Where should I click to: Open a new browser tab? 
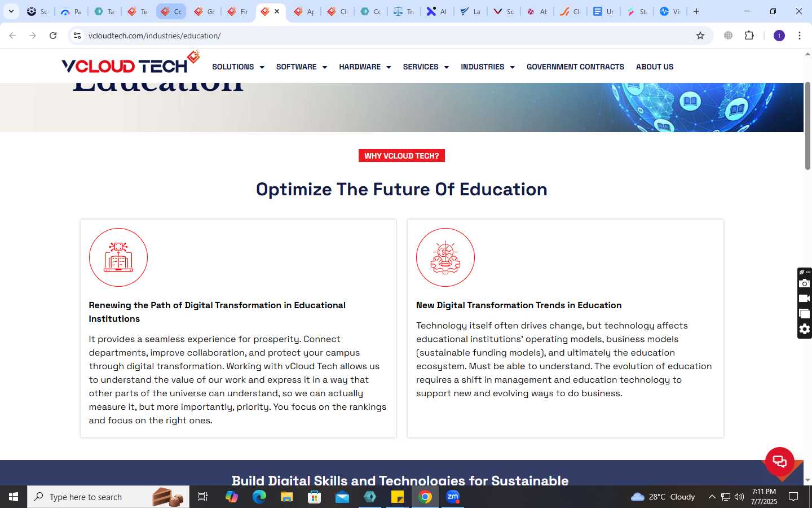pyautogui.click(x=696, y=11)
